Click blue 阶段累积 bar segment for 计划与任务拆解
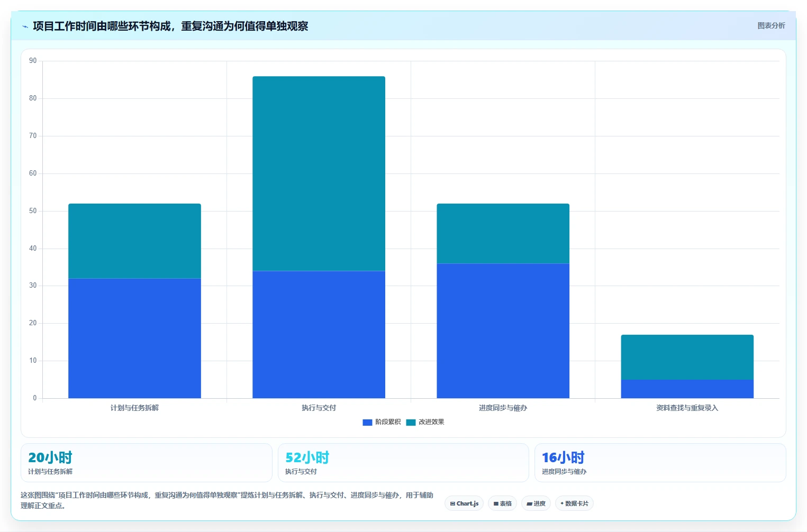Screen dimensions: 807x532 tap(134, 338)
